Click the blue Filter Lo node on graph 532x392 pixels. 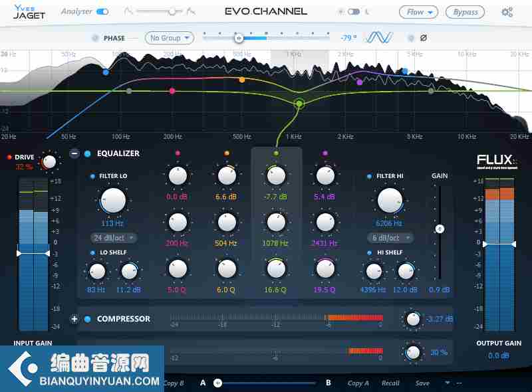click(106, 72)
